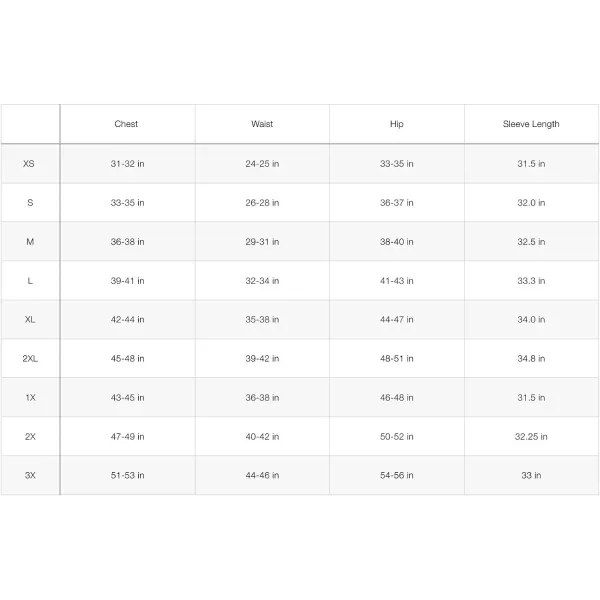Click the Hip column header

(397, 124)
